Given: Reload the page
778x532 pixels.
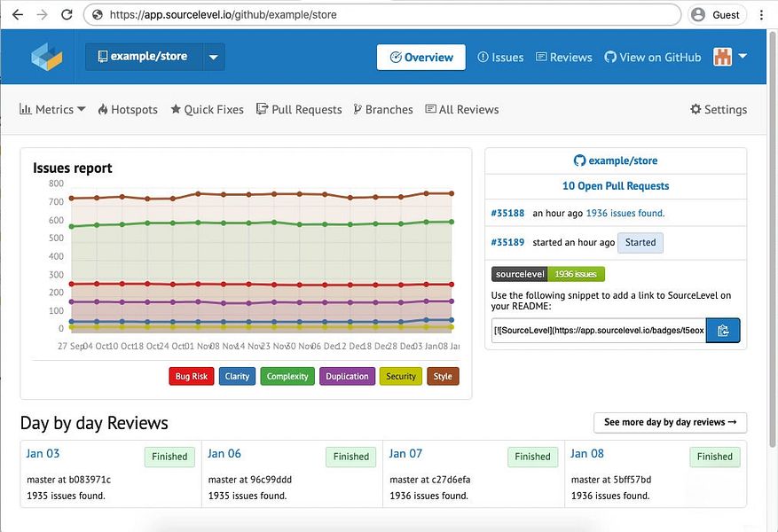Looking at the screenshot, I should [x=67, y=15].
